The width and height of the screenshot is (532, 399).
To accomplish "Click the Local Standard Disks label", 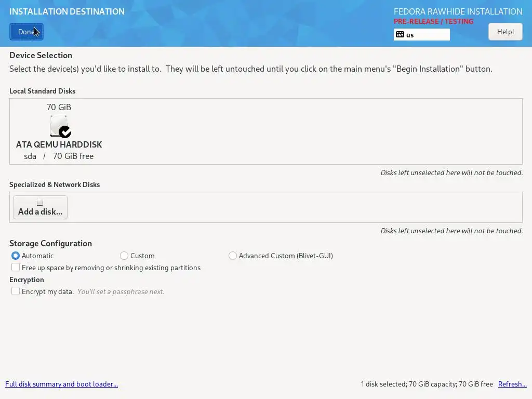I will pos(43,91).
